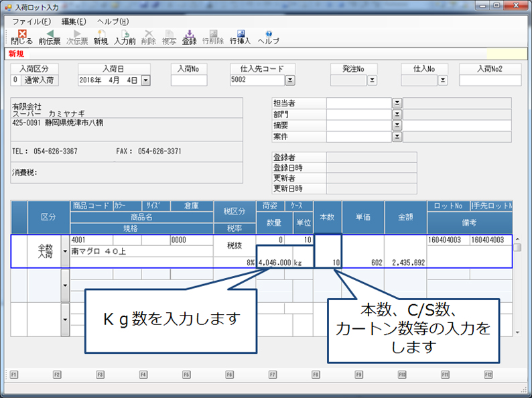Open help via the ヘルプ toolbar icon

pos(269,36)
